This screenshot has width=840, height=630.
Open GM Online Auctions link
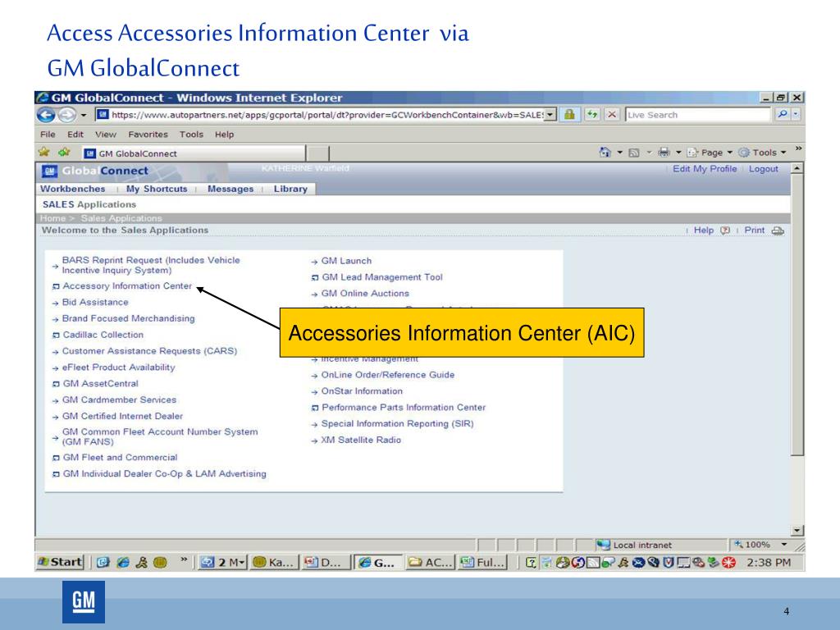tap(365, 294)
